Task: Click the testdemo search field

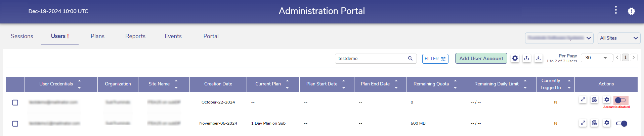Action: 371,58
